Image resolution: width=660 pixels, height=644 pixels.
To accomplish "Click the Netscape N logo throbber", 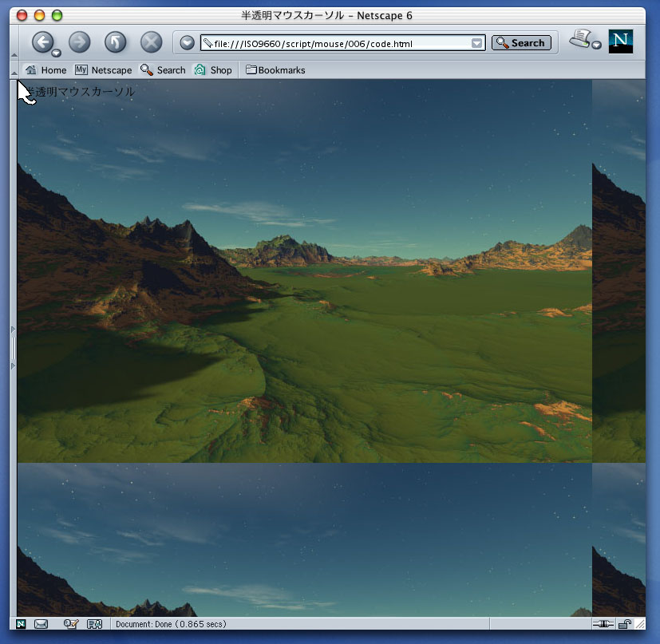I will [x=620, y=41].
